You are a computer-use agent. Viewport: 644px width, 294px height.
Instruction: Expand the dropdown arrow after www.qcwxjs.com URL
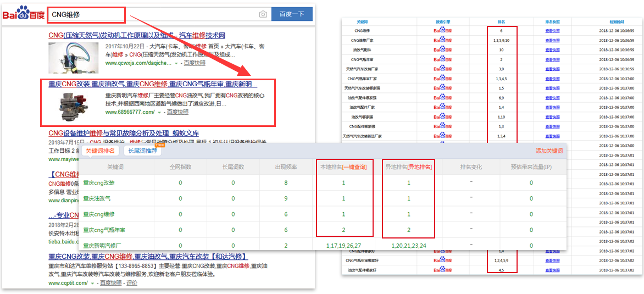(x=176, y=63)
